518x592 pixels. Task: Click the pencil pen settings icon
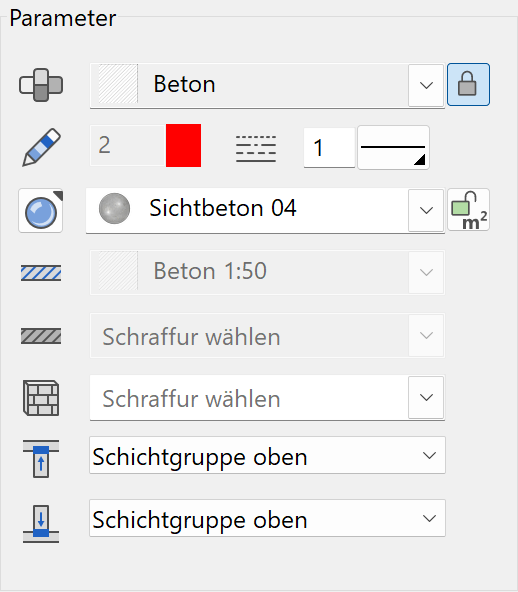pyautogui.click(x=41, y=147)
